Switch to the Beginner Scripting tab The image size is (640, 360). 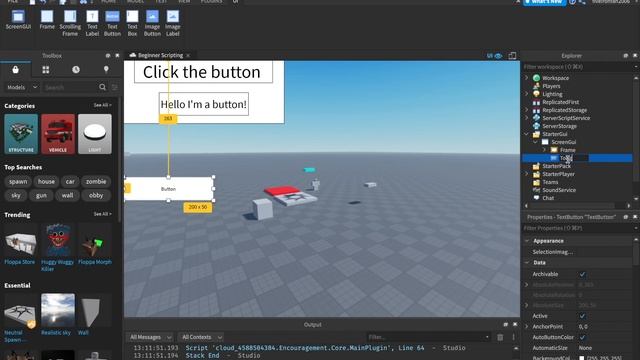[x=160, y=55]
